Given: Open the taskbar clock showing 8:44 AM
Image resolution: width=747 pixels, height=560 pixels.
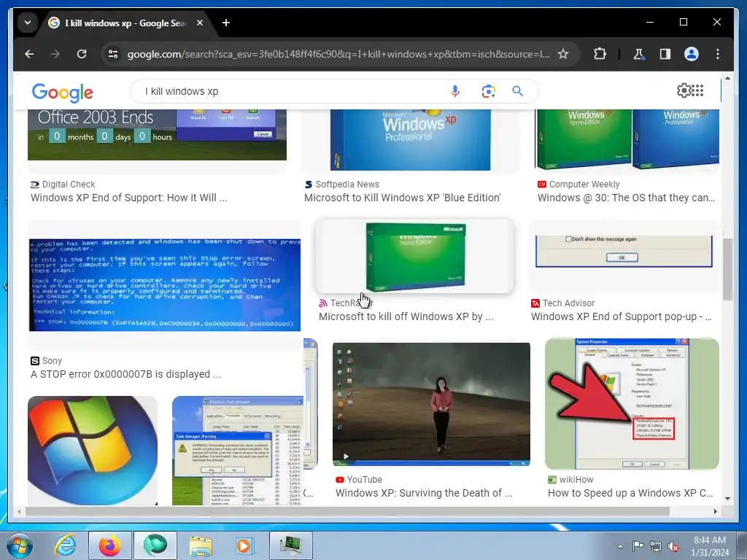Looking at the screenshot, I should point(710,546).
